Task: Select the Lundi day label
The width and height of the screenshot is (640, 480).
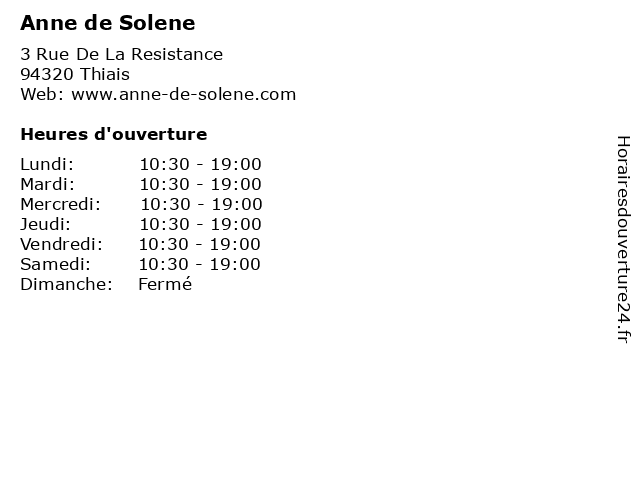Action: coord(47,164)
